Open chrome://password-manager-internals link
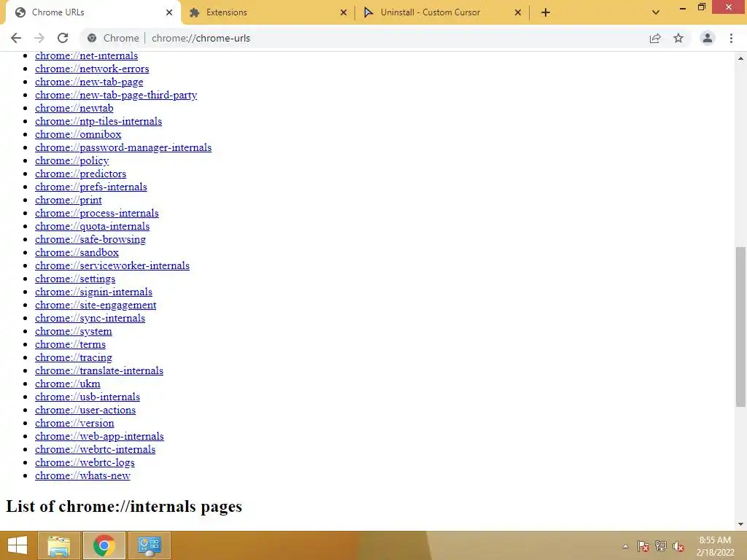The height and width of the screenshot is (560, 747). pos(123,147)
